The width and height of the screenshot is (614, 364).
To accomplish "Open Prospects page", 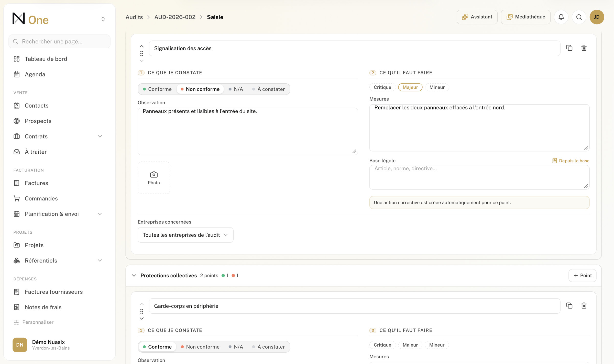I will (59, 121).
